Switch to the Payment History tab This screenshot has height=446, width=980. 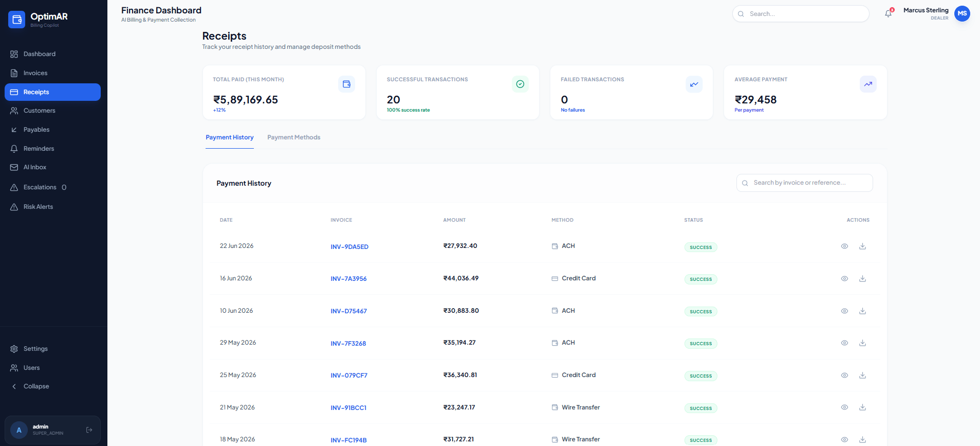pos(230,137)
